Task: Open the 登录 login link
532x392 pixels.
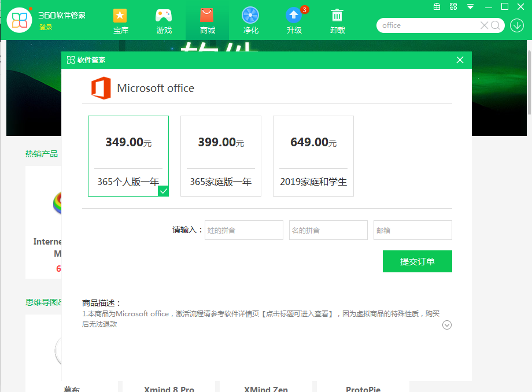Action: [x=46, y=28]
